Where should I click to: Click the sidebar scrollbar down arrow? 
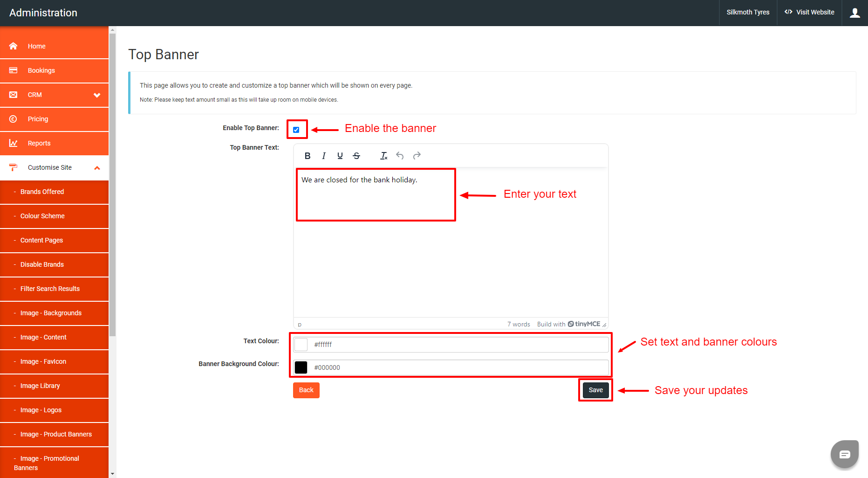[112, 474]
